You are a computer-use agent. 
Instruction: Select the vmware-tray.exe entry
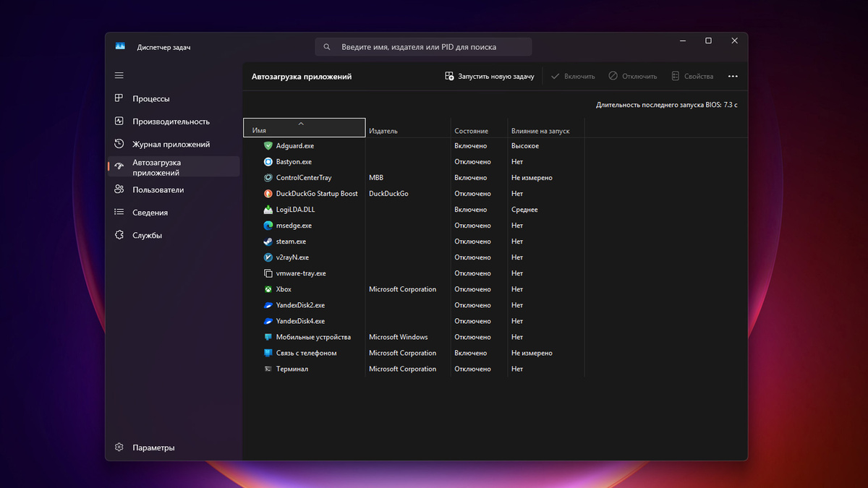[301, 273]
